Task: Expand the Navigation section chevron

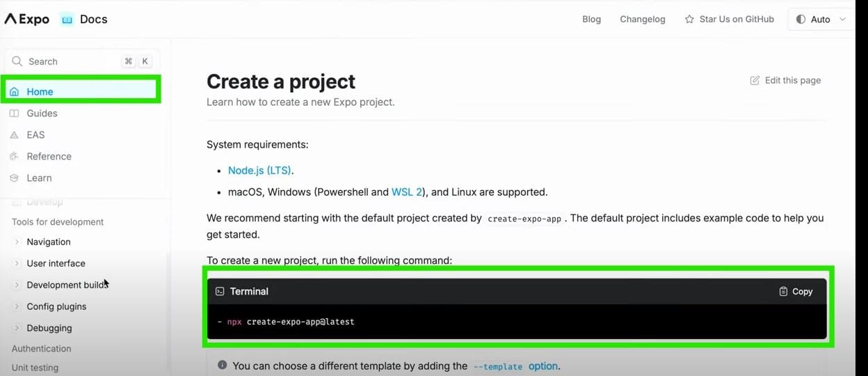Action: (x=17, y=242)
